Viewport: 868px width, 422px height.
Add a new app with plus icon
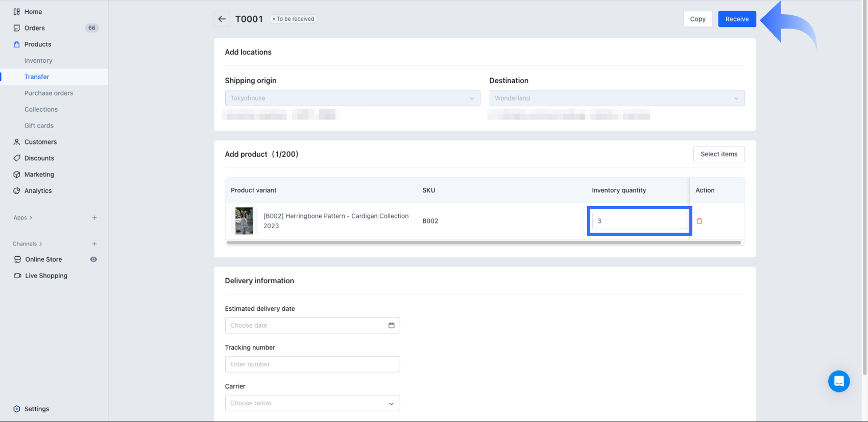coord(94,218)
